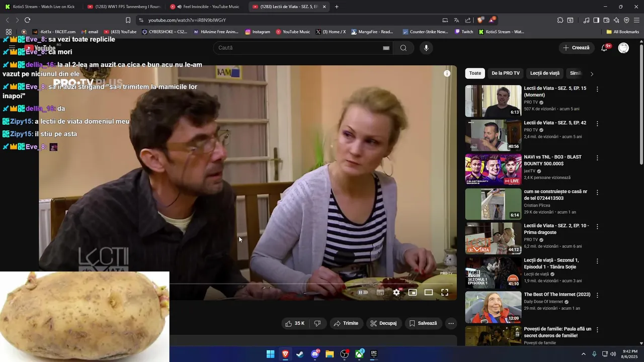644x362 pixels.
Task: Open Windows Start menu
Action: point(270,354)
